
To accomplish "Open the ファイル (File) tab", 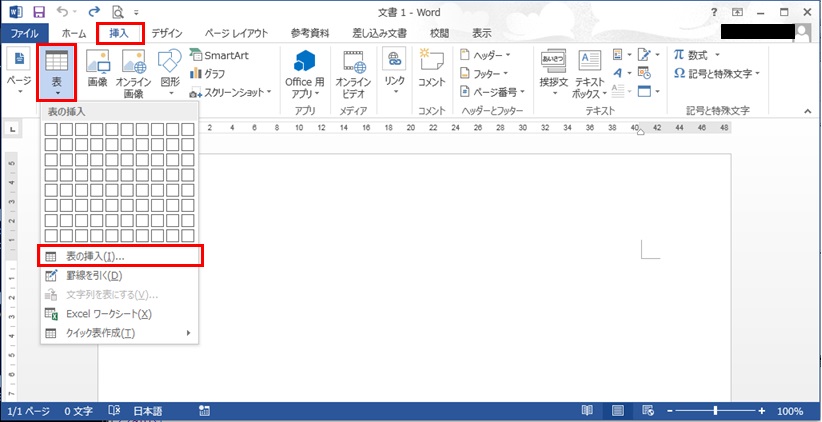I will 24,34.
